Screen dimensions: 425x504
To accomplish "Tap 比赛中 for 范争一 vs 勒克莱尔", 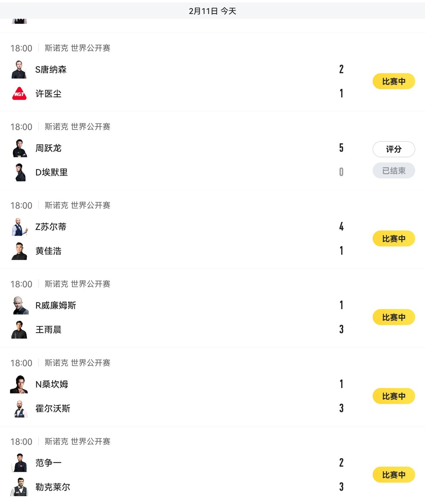I will (393, 475).
